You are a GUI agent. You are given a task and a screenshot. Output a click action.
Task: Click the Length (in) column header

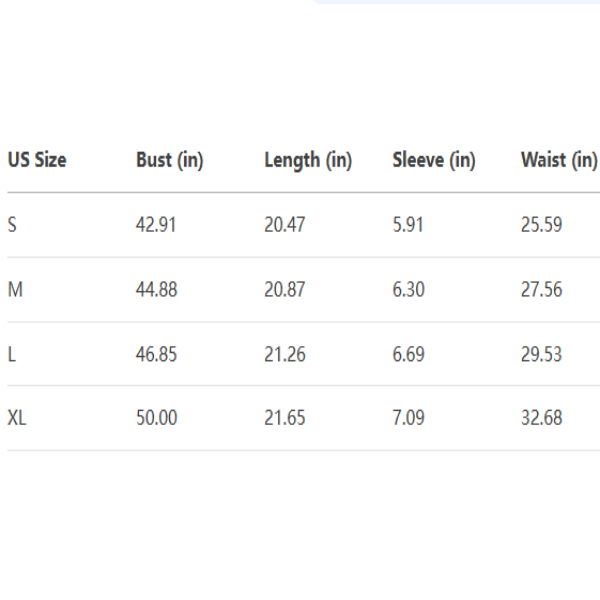point(308,160)
